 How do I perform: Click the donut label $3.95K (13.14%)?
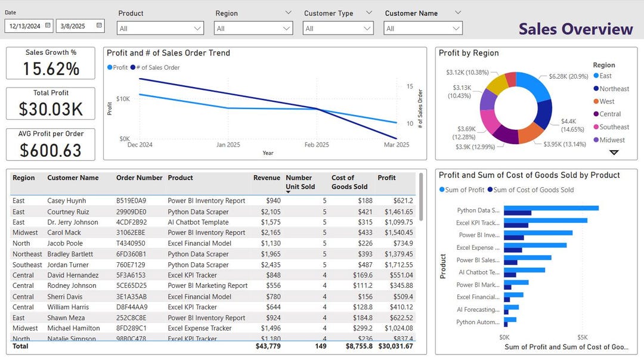(564, 144)
